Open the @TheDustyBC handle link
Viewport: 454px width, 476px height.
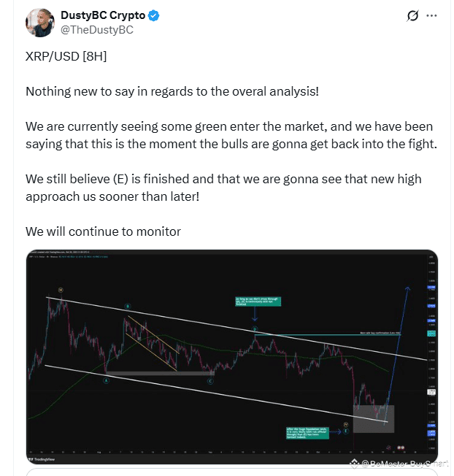click(97, 30)
